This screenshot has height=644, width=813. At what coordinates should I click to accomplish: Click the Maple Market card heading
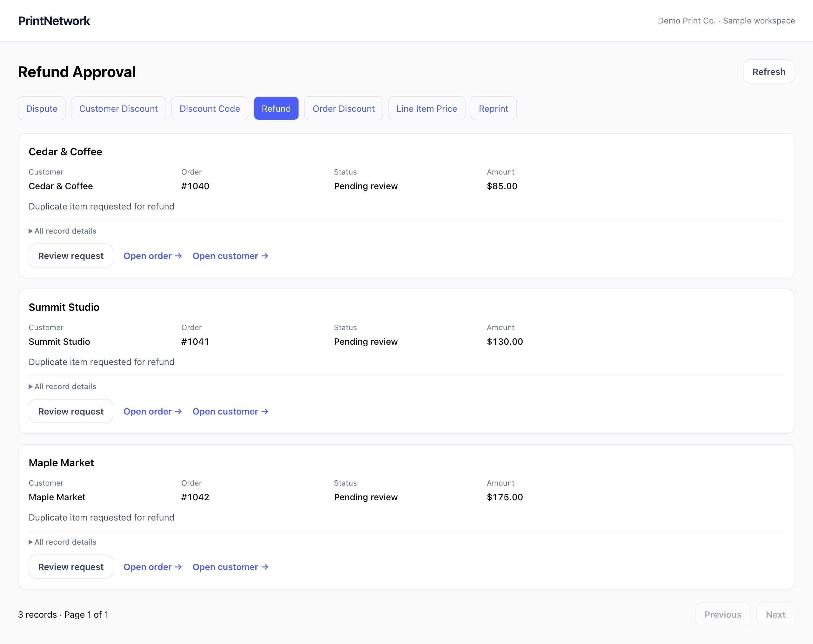point(61,462)
